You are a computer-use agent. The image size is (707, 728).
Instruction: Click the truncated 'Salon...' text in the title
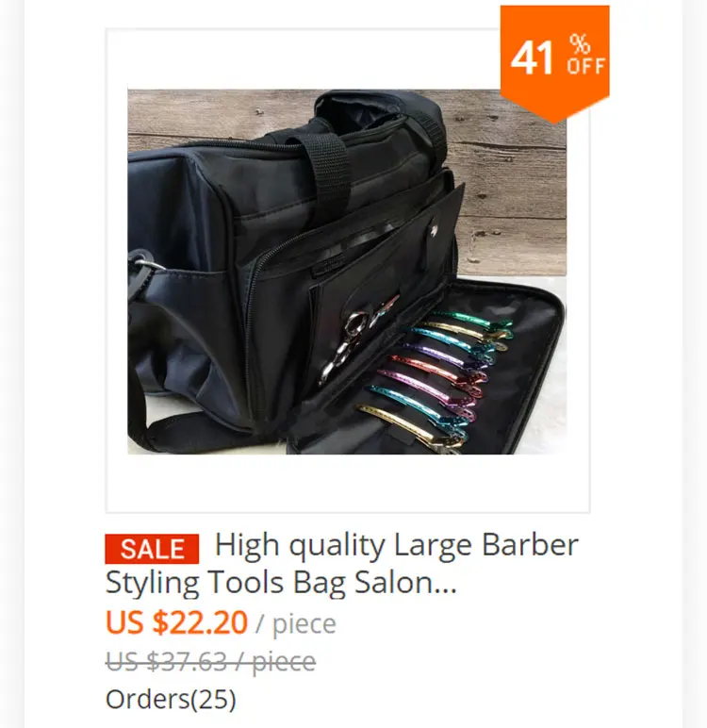click(x=406, y=582)
